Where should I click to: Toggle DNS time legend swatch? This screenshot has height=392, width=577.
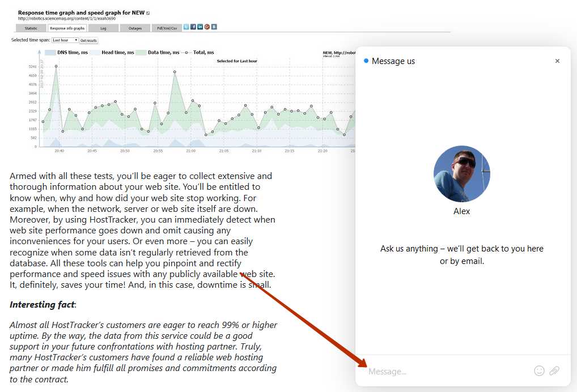[50, 53]
